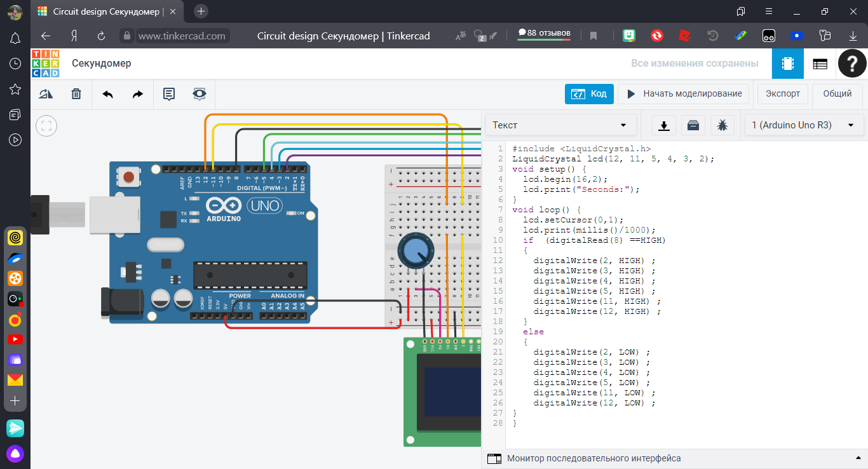Click code line #include <LiquidCrystal.h>
Viewport: 868px width, 469px height.
[x=581, y=149]
